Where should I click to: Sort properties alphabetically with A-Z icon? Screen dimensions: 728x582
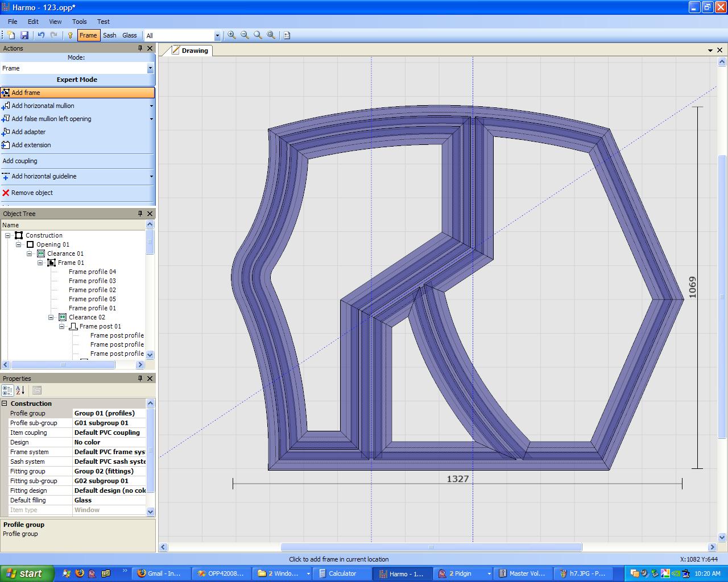click(x=20, y=390)
